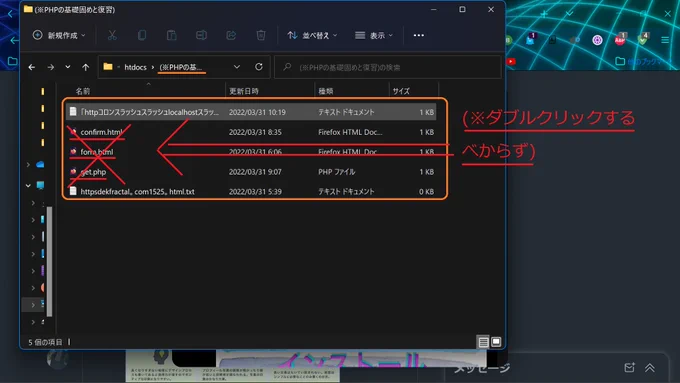Click the メッセージ label in background window
Viewport: 680px width, 383px height.
point(481,368)
